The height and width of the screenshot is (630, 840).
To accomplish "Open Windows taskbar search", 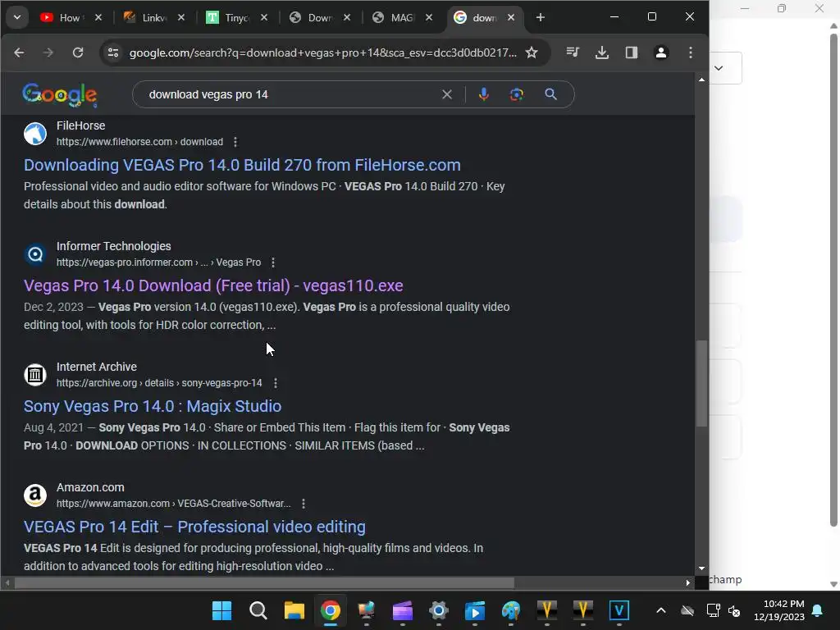I will [x=258, y=610].
